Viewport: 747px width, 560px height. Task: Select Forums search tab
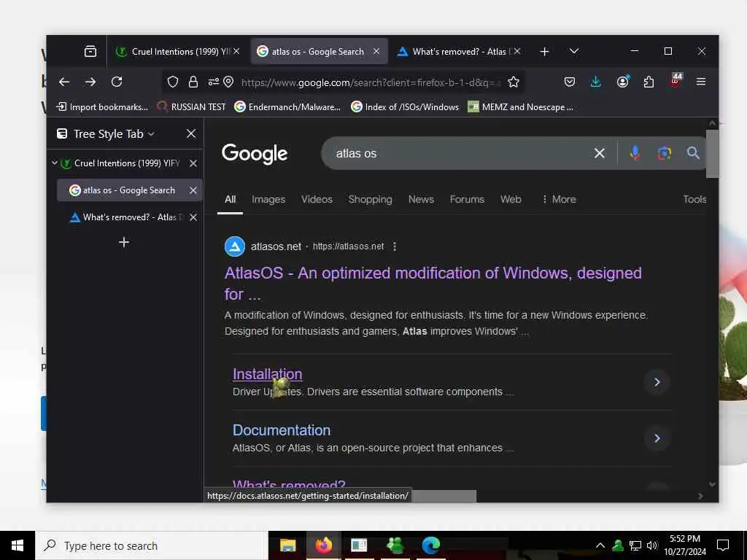click(x=467, y=199)
